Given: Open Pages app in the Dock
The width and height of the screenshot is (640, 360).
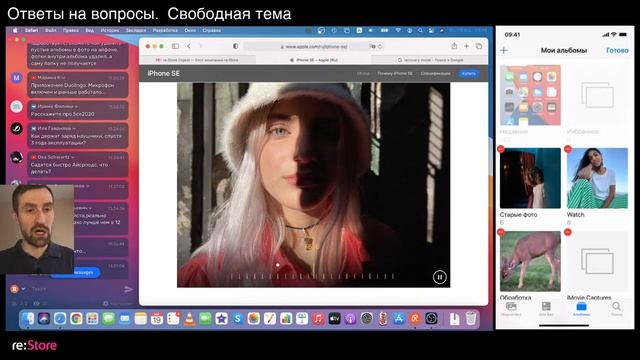Looking at the screenshot, I should (x=270, y=319).
